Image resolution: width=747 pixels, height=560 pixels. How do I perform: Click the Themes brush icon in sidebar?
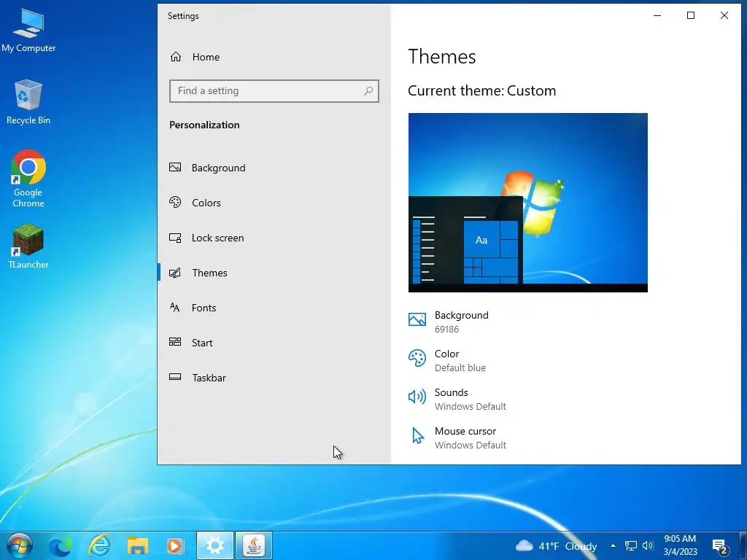pos(175,273)
